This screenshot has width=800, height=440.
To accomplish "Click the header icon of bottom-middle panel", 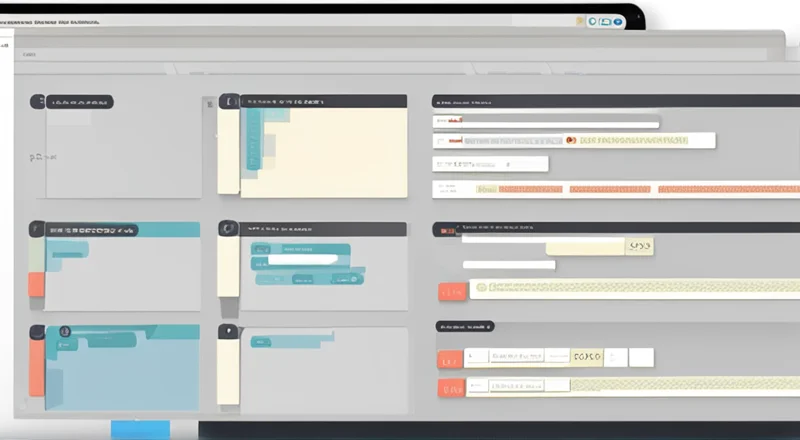I will click(229, 331).
